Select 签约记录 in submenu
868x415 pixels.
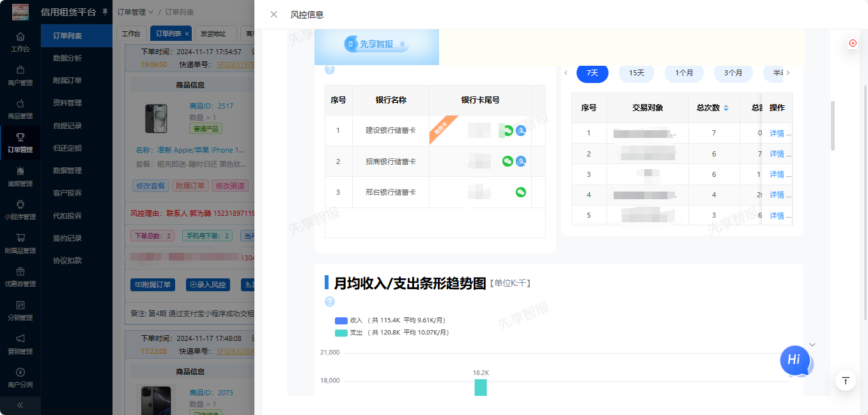coord(68,238)
